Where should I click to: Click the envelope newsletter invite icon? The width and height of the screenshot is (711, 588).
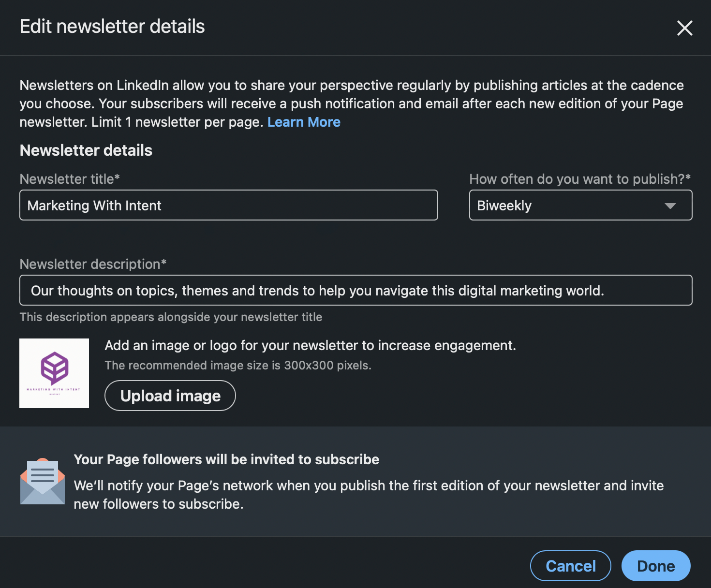(x=43, y=482)
